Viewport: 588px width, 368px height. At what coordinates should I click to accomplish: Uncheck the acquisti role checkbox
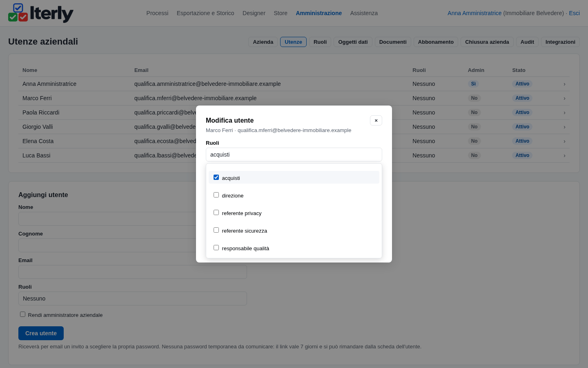[216, 177]
